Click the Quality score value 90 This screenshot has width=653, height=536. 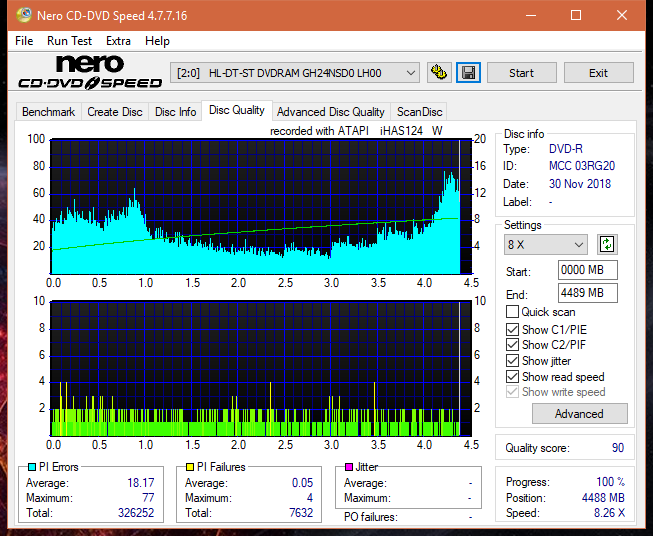tap(618, 448)
